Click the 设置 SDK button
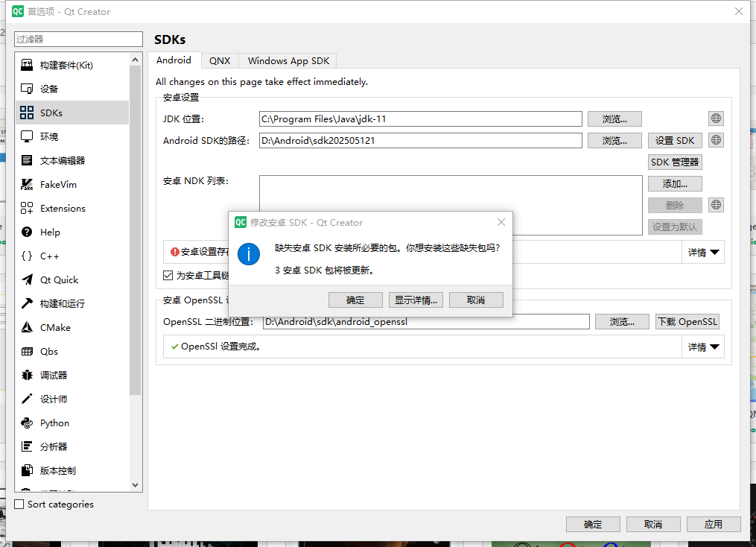This screenshot has width=756, height=547. point(675,140)
